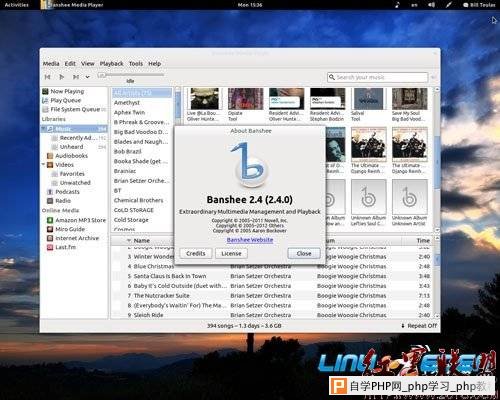
Task: Select the Opiate Tool album cover
Action: coord(246,99)
